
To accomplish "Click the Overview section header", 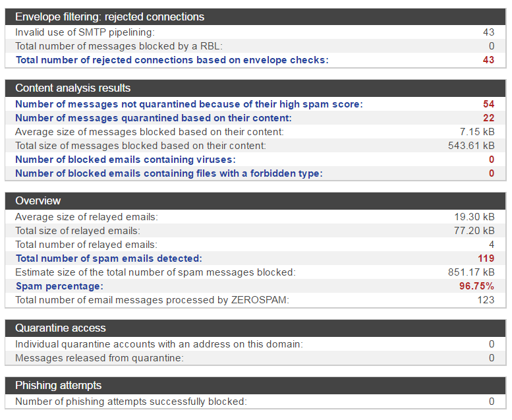I will tap(256, 200).
